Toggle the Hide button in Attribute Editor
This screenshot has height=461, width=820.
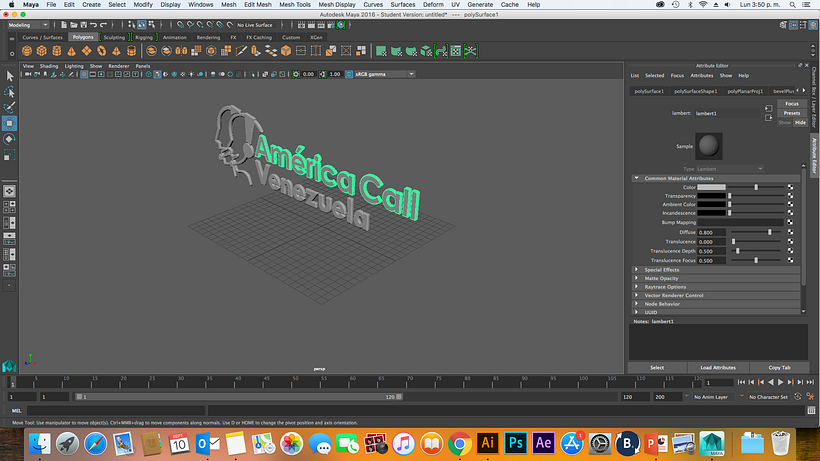800,122
